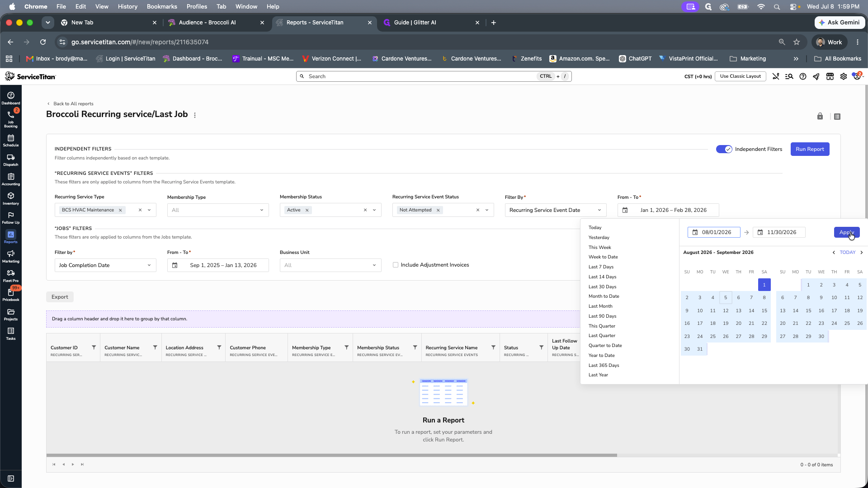The height and width of the screenshot is (488, 868).
Task: Open the Recurring Service Event Date dropdown
Action: pyautogui.click(x=556, y=210)
